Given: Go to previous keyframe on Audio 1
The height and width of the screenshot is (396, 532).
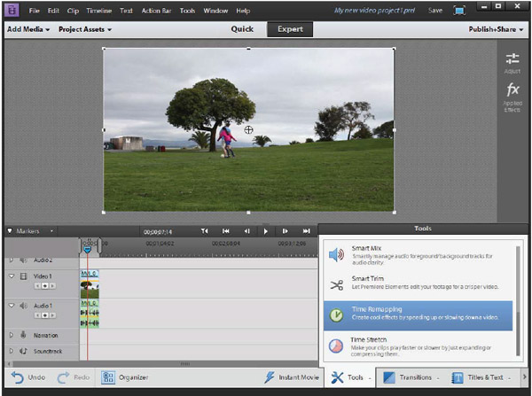Looking at the screenshot, I should point(37,315).
